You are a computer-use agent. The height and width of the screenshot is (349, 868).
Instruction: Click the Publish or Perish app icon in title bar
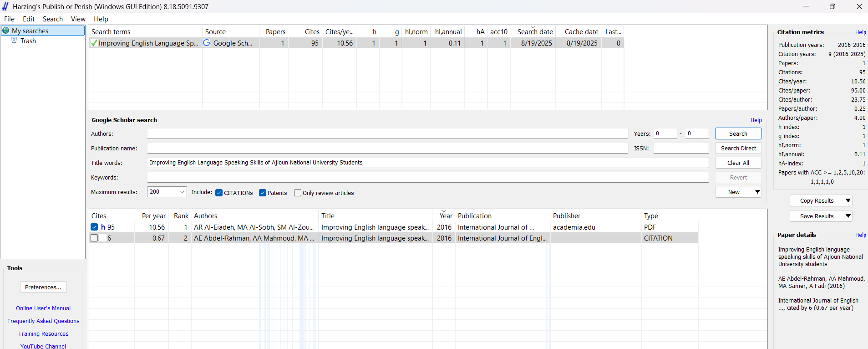5,6
